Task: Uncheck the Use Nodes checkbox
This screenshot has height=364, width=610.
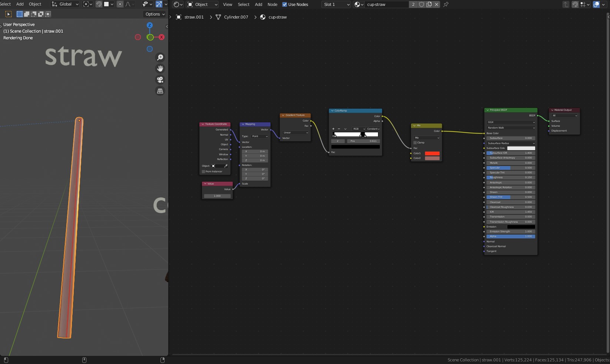Action: pyautogui.click(x=285, y=4)
